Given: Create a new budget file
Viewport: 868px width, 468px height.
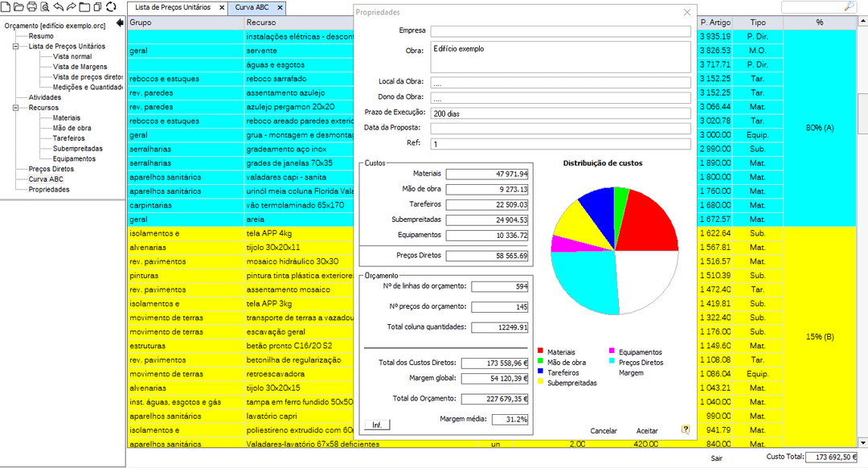Looking at the screenshot, I should [x=6, y=6].
